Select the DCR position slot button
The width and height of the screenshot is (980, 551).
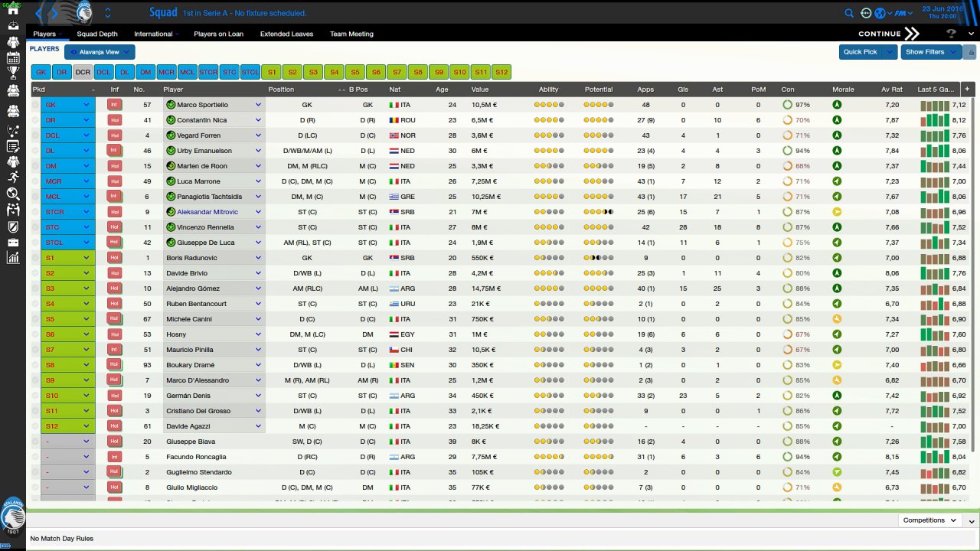pyautogui.click(x=83, y=72)
